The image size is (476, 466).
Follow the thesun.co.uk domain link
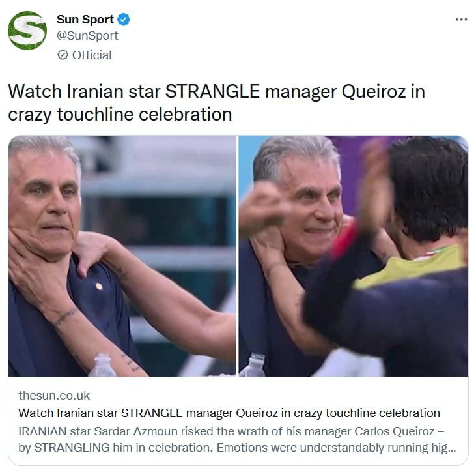pyautogui.click(x=54, y=396)
